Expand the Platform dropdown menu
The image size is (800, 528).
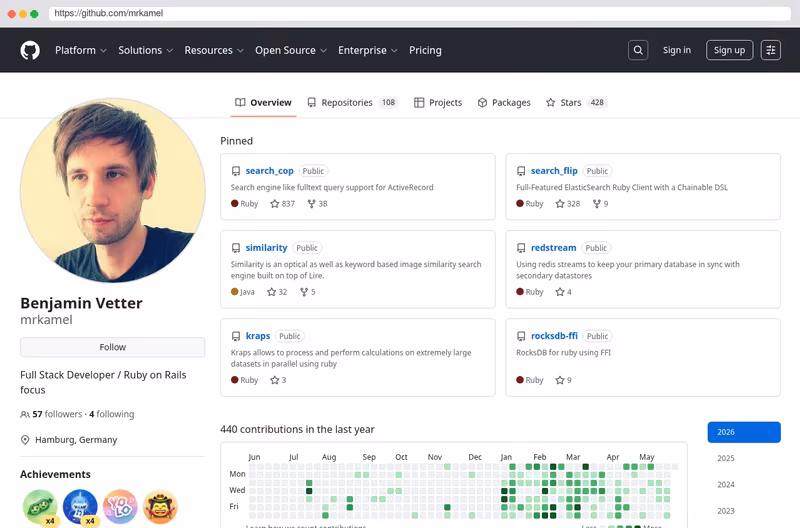click(x=81, y=50)
